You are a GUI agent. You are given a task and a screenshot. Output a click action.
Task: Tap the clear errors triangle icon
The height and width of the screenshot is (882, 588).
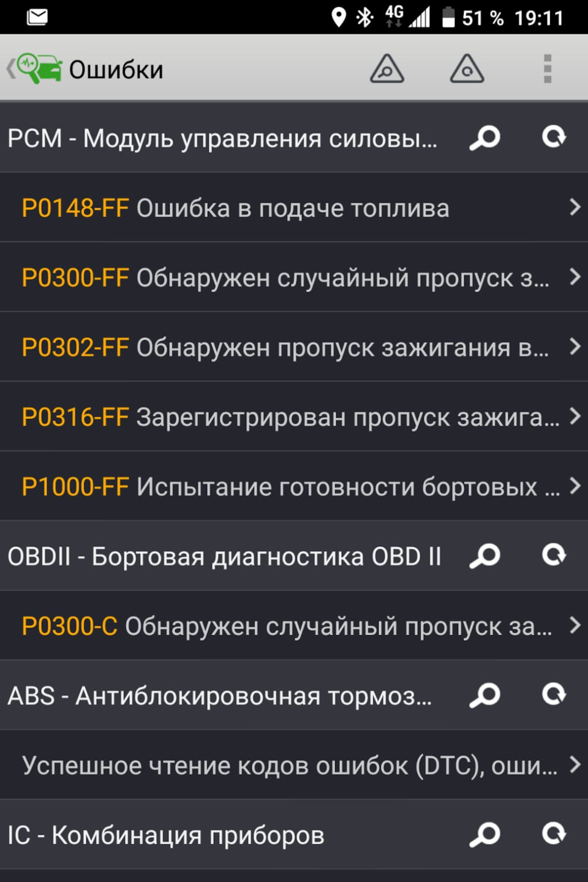pos(467,69)
